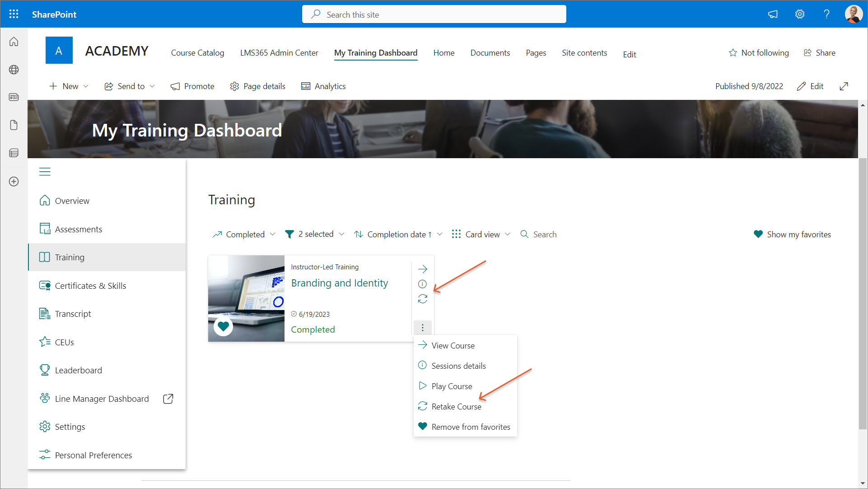Open Course Catalog in top navigation
This screenshot has height=489, width=868.
click(197, 53)
